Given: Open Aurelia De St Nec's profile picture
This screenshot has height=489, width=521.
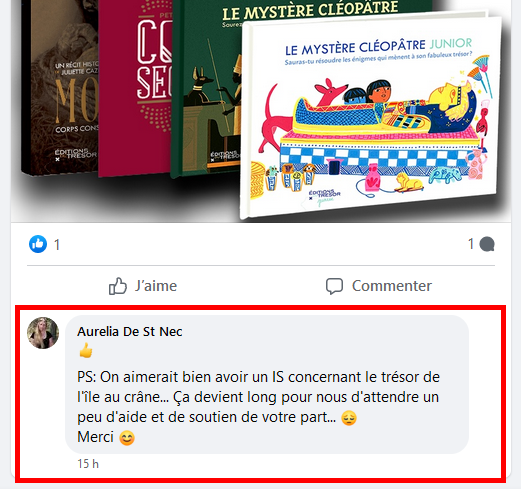Looking at the screenshot, I should pyautogui.click(x=43, y=333).
